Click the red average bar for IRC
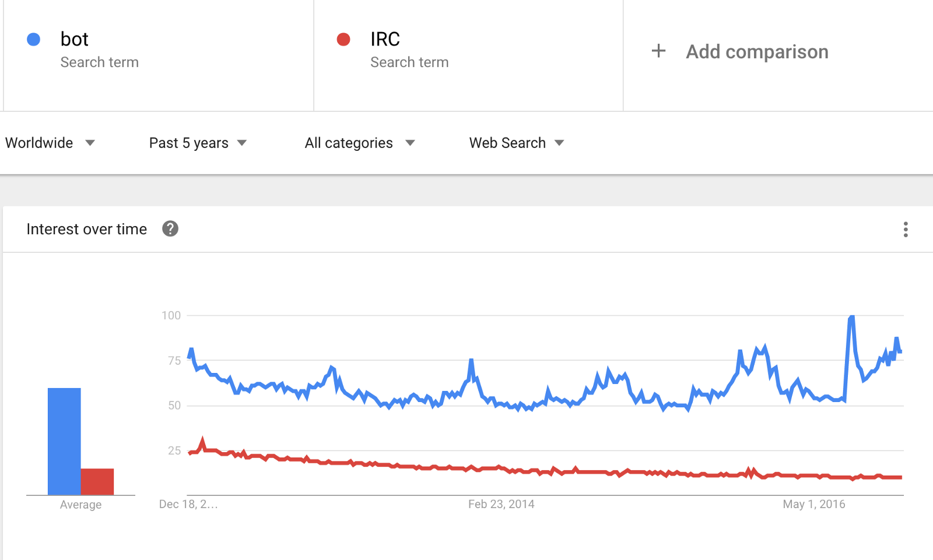The width and height of the screenshot is (933, 560). coord(97,481)
